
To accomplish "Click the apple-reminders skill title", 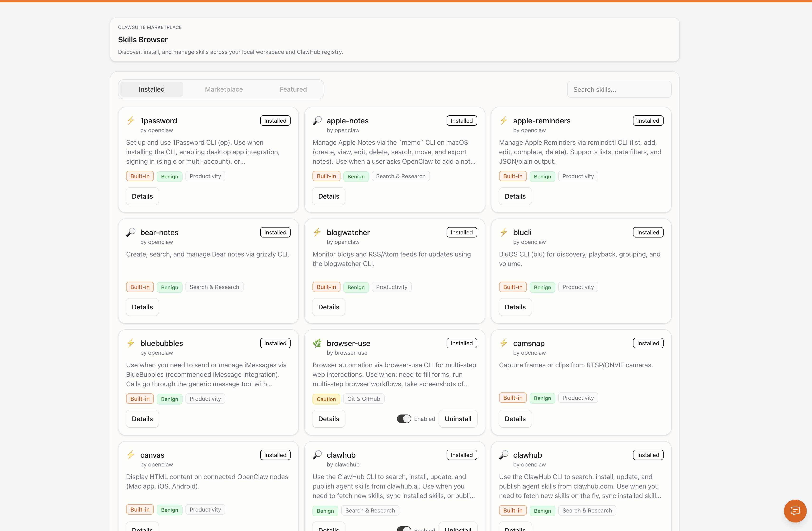I will point(542,121).
